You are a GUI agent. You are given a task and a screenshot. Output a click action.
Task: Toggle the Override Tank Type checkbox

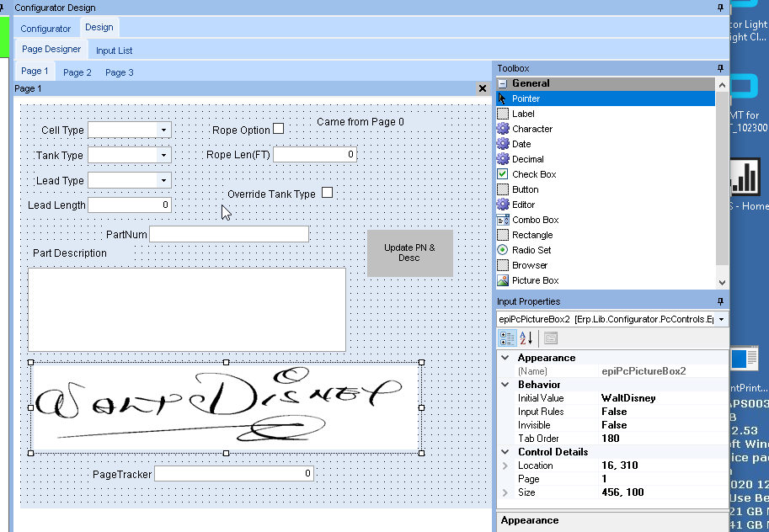[328, 193]
